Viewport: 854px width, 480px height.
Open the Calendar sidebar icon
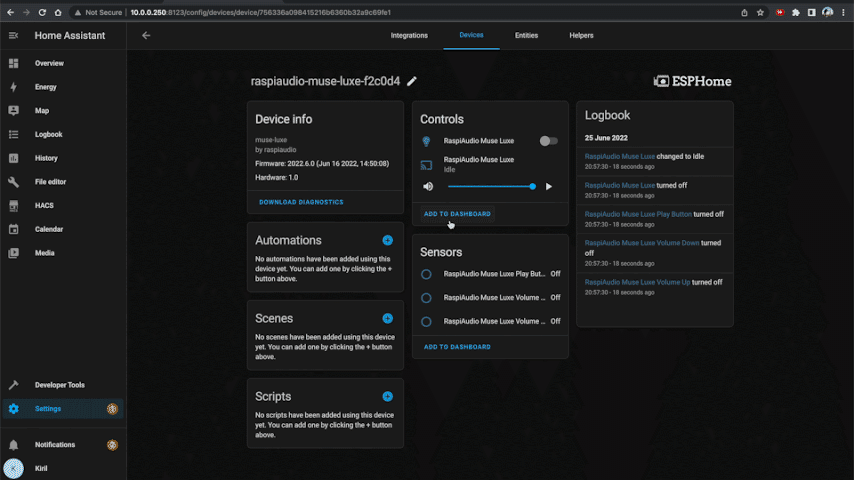(x=14, y=229)
